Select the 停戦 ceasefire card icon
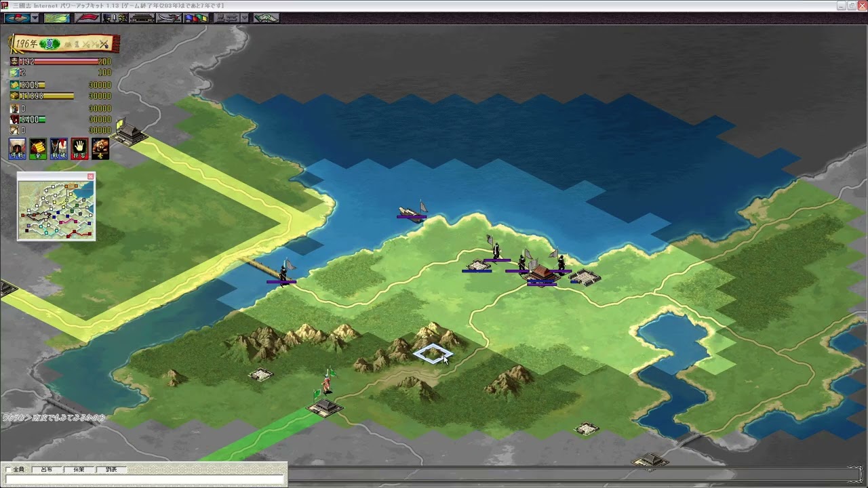Viewport: 868px width, 488px height. click(17, 148)
